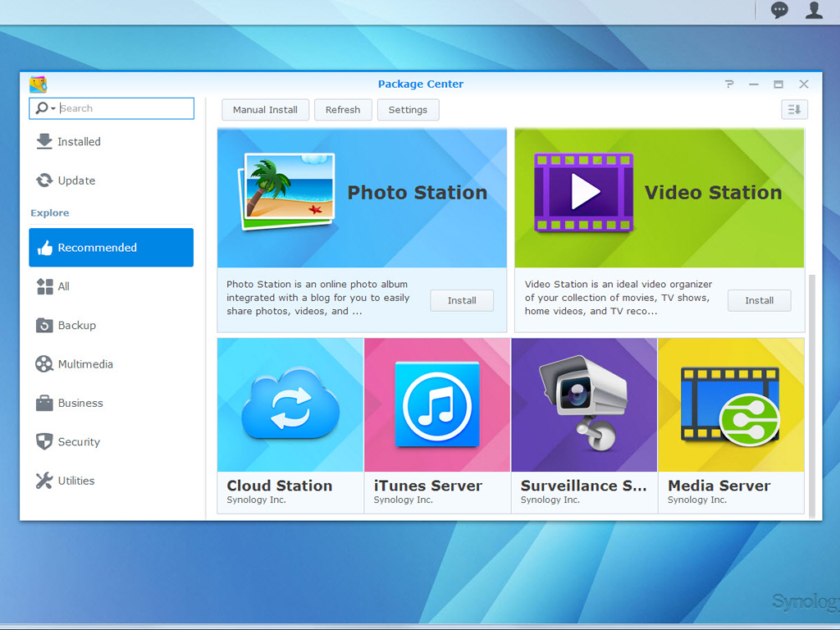Viewport: 840px width, 630px height.
Task: Click the Recommended thumbs-up icon
Action: click(x=44, y=248)
